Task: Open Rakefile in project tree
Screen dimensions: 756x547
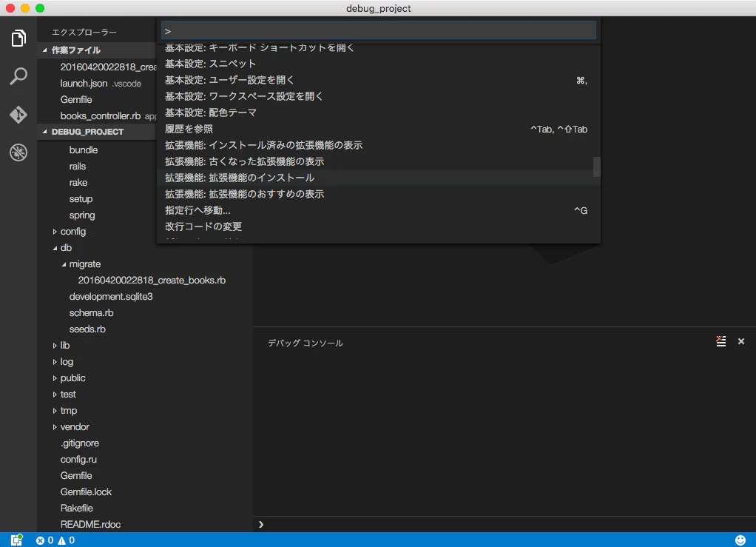Action: (77, 509)
